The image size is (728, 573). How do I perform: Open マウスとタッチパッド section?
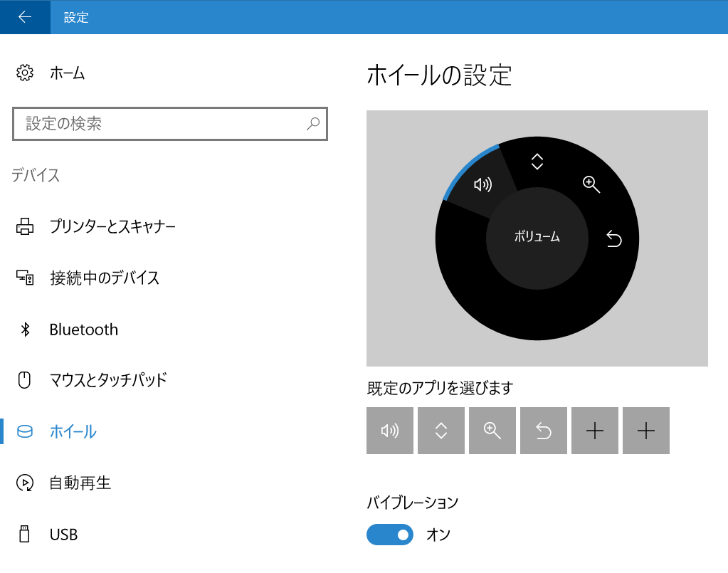tap(108, 380)
